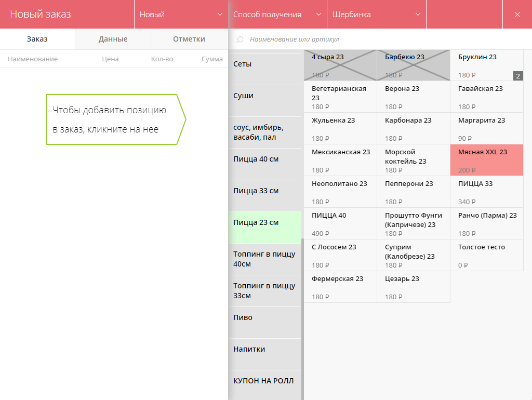Select the Заказ tab
This screenshot has height=400, width=532.
point(37,39)
